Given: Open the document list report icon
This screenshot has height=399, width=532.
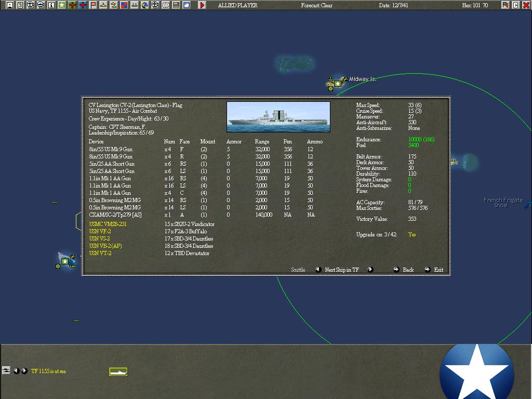Looking at the screenshot, I should 20,5.
